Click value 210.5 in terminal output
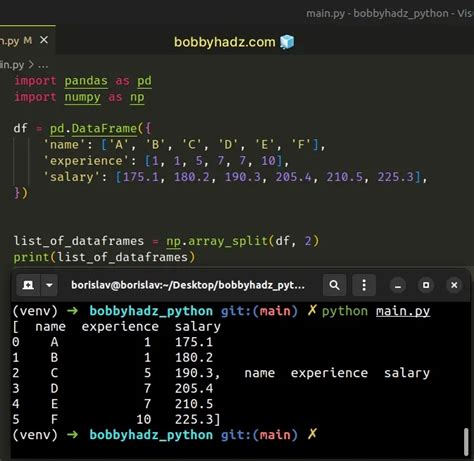Viewport: 474px width, 461px height. 194,404
